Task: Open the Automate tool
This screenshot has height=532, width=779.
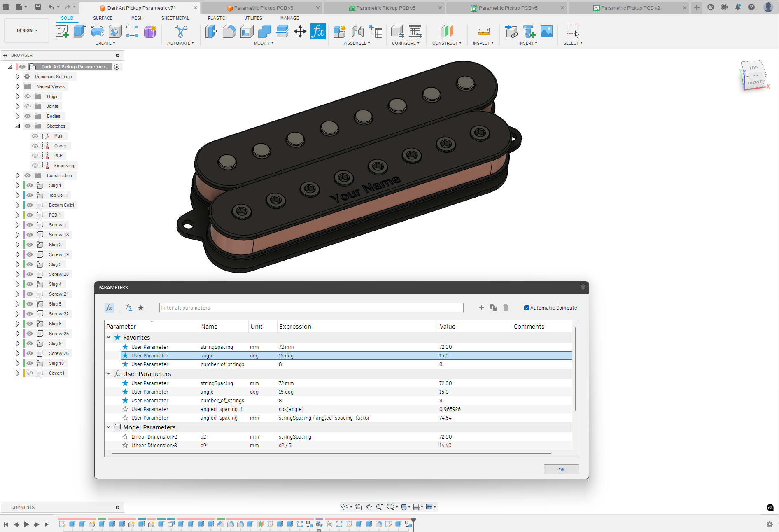Action: (180, 31)
